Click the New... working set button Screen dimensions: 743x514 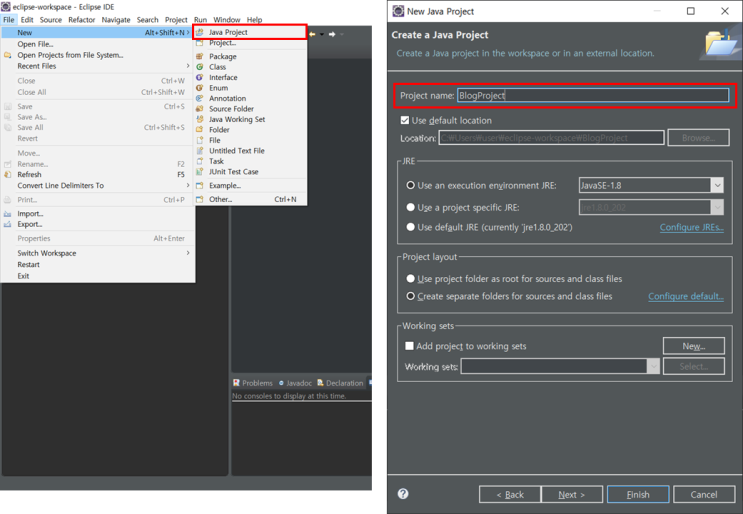click(x=694, y=346)
